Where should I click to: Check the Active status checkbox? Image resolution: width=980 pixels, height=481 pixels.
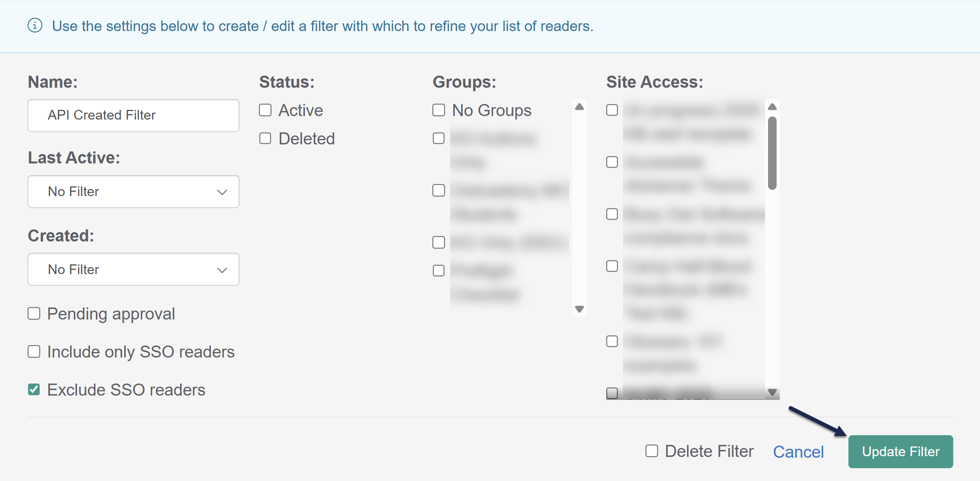(265, 110)
